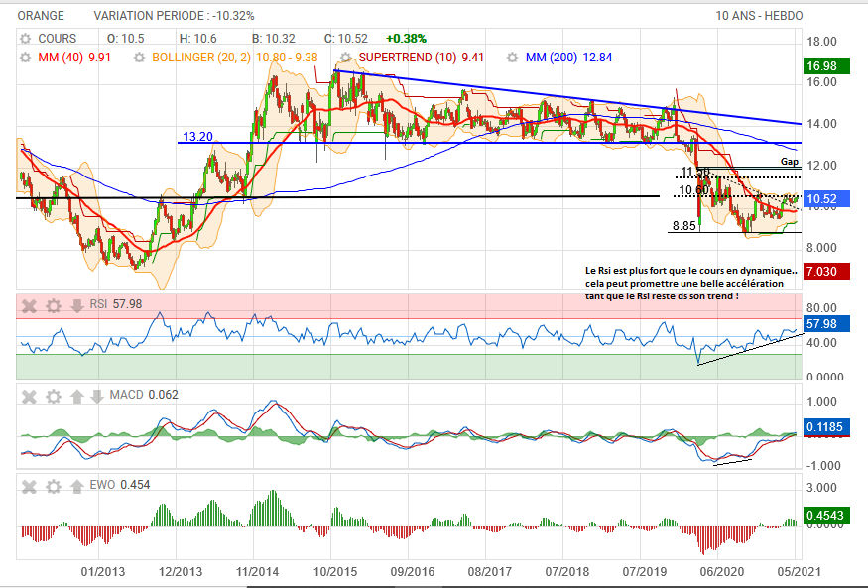Click the RSI commentary annotation text
The height and width of the screenshot is (588, 868).
(690, 284)
